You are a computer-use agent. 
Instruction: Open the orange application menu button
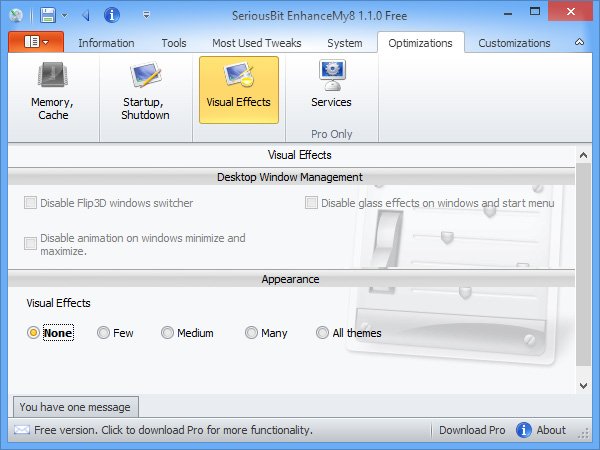click(x=36, y=42)
